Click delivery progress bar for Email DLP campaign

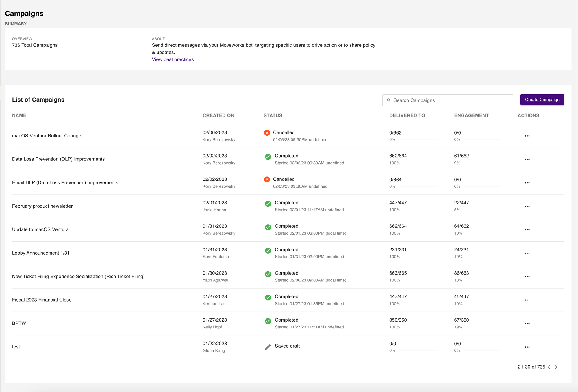click(x=418, y=186)
